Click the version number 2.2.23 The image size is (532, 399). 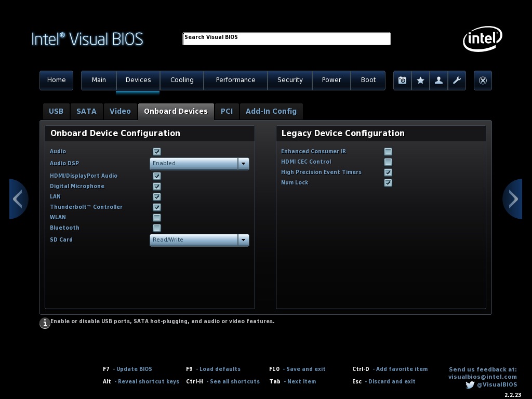click(x=513, y=395)
